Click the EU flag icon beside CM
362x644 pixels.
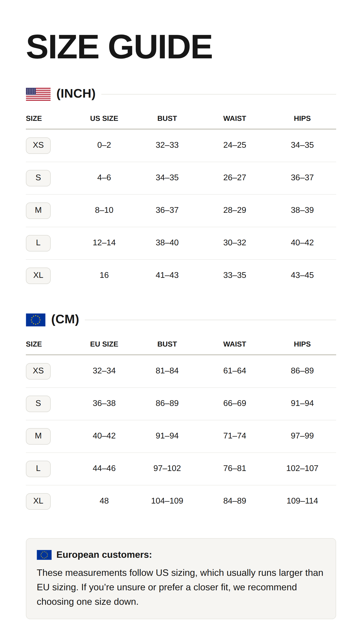(36, 320)
